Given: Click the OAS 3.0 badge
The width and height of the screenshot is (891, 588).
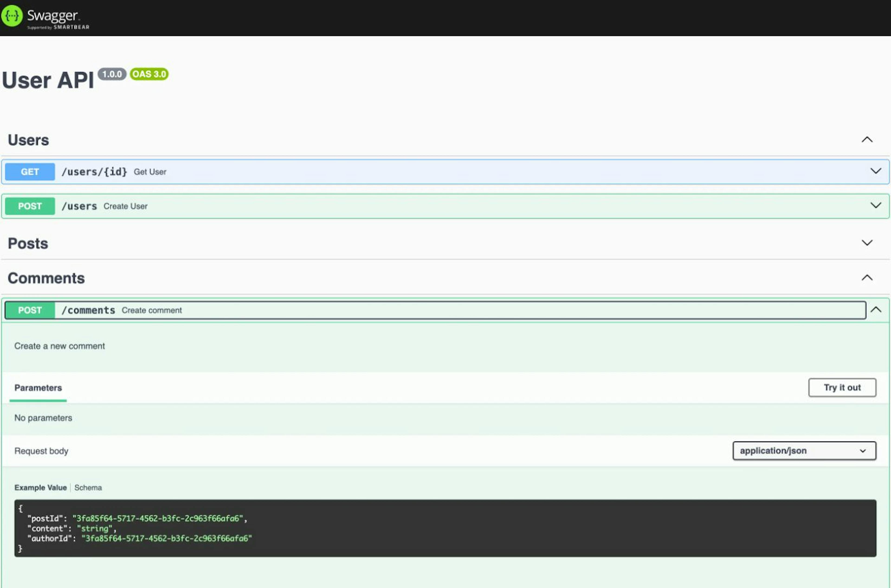Looking at the screenshot, I should [149, 74].
